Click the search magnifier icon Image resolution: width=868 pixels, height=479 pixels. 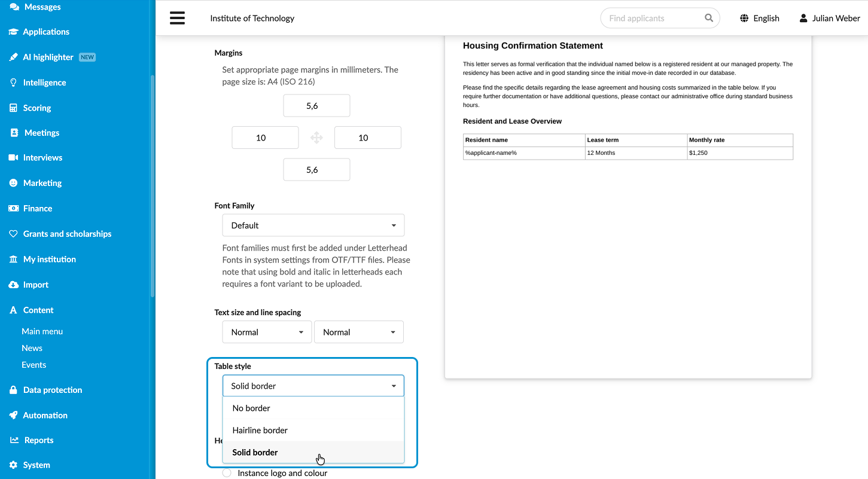(709, 18)
